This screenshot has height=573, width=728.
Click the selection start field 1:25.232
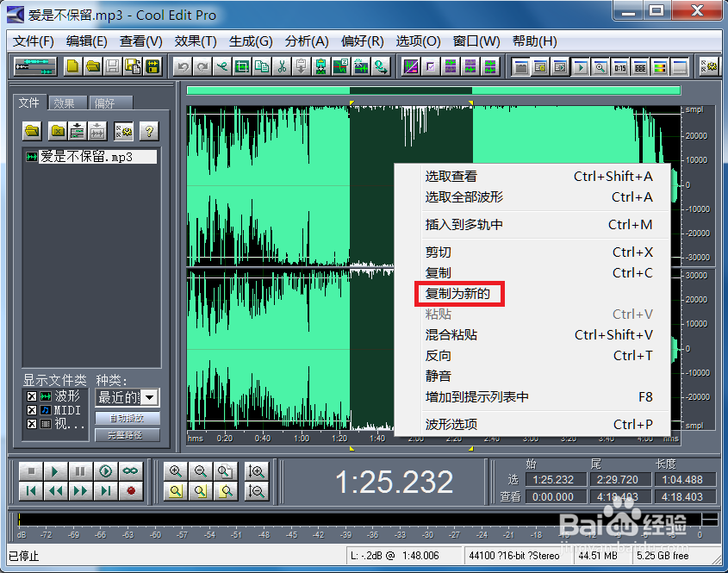[556, 480]
